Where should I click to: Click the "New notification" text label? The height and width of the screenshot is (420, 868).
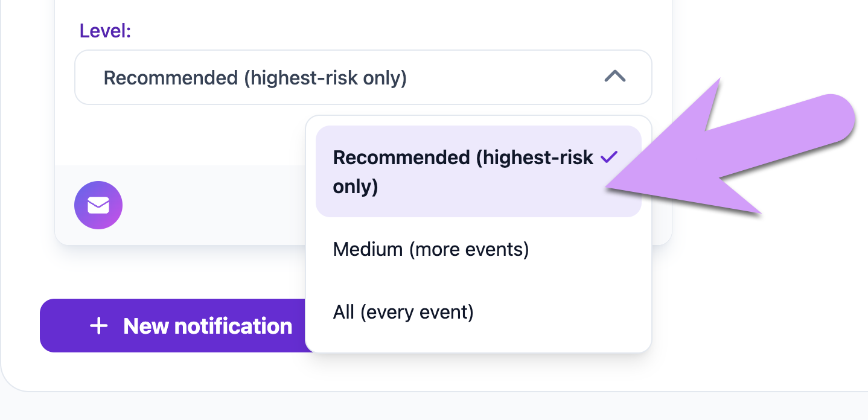click(x=208, y=326)
